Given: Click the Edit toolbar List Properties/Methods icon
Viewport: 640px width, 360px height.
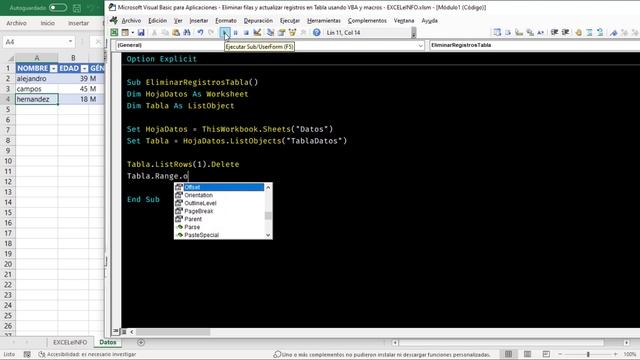Looking at the screenshot, I should [x=497, y=33].
